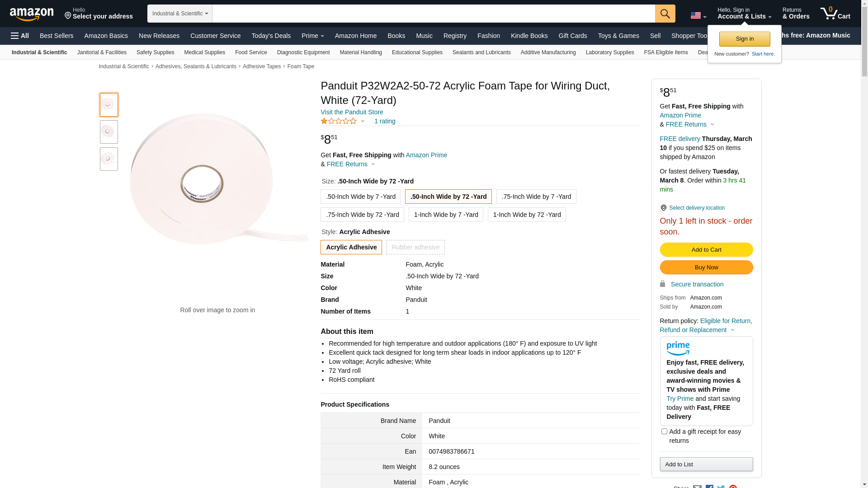Screen dimensions: 868x488
Task: Visit the Panduit Store link
Action: (352, 112)
